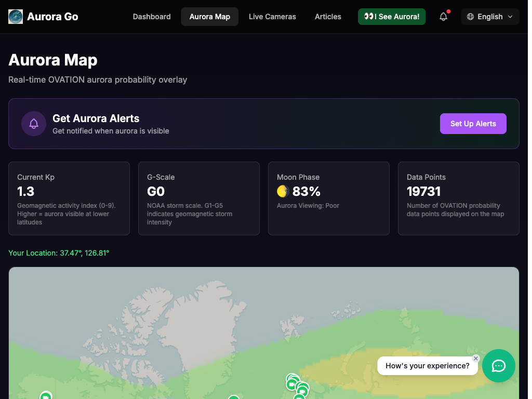Select the lone marker at map bottom center
This screenshot has height=399, width=532.
(x=234, y=397)
